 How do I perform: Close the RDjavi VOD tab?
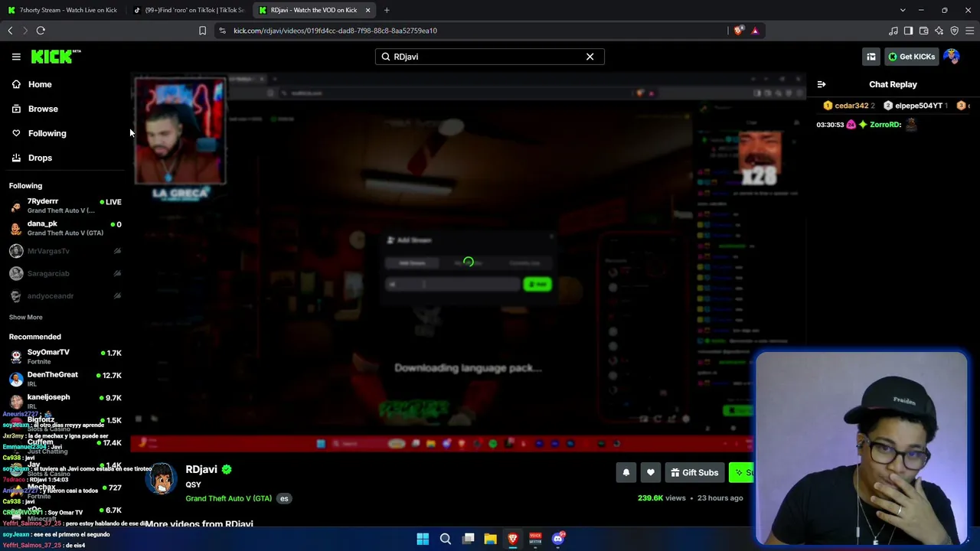[367, 10]
